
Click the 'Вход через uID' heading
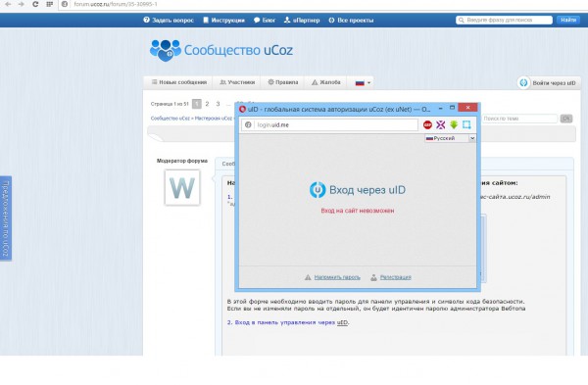pyautogui.click(x=367, y=190)
